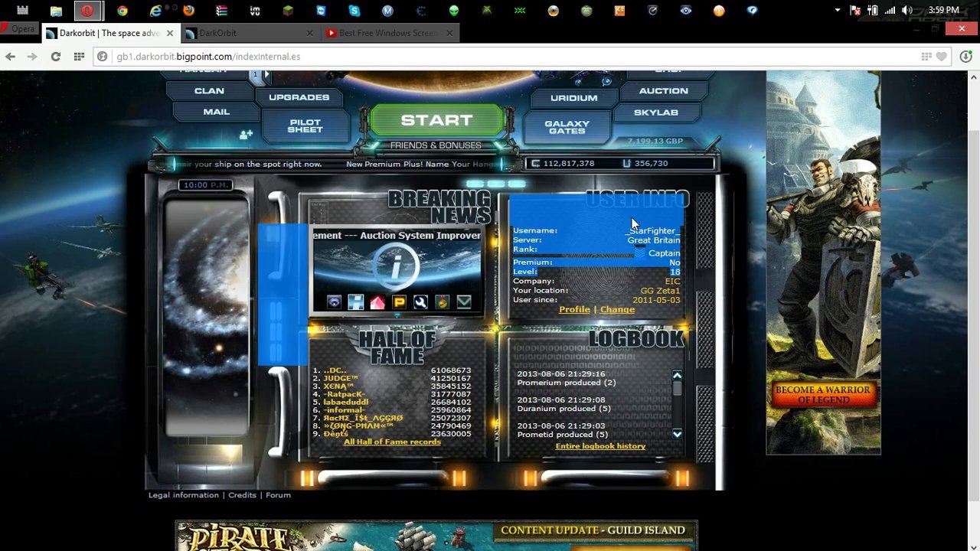The width and height of the screenshot is (980, 551).
Task: Click the medal icon under Breaking News
Action: pyautogui.click(x=443, y=302)
